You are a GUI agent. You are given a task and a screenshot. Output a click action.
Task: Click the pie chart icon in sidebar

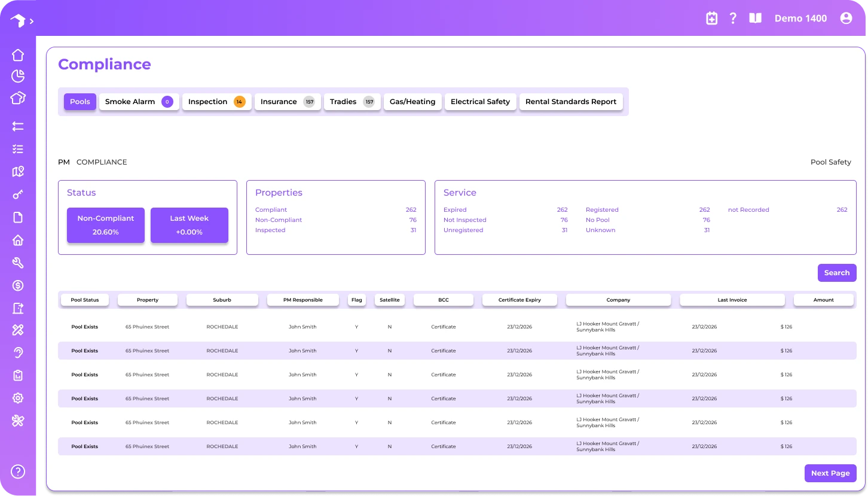click(18, 76)
